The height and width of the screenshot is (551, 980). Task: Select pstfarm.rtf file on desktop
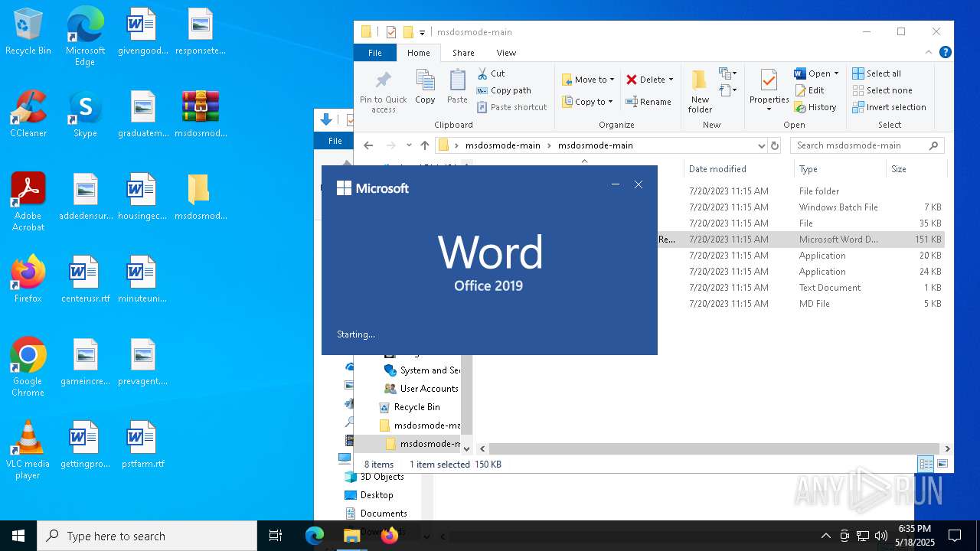point(142,445)
